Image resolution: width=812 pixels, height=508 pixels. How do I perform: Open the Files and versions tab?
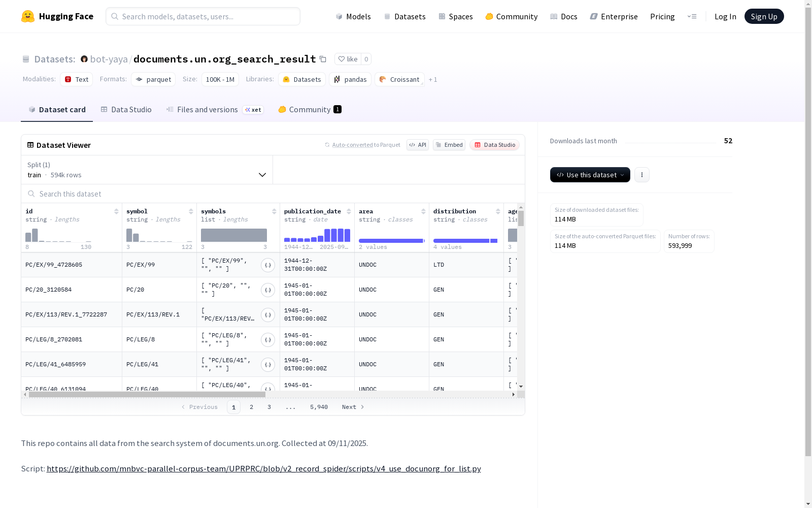[215, 110]
